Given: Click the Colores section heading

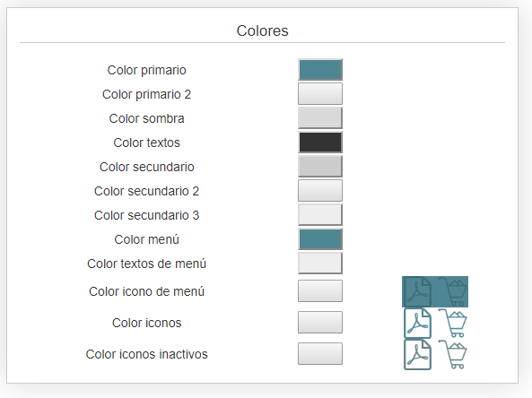Looking at the screenshot, I should (x=262, y=30).
